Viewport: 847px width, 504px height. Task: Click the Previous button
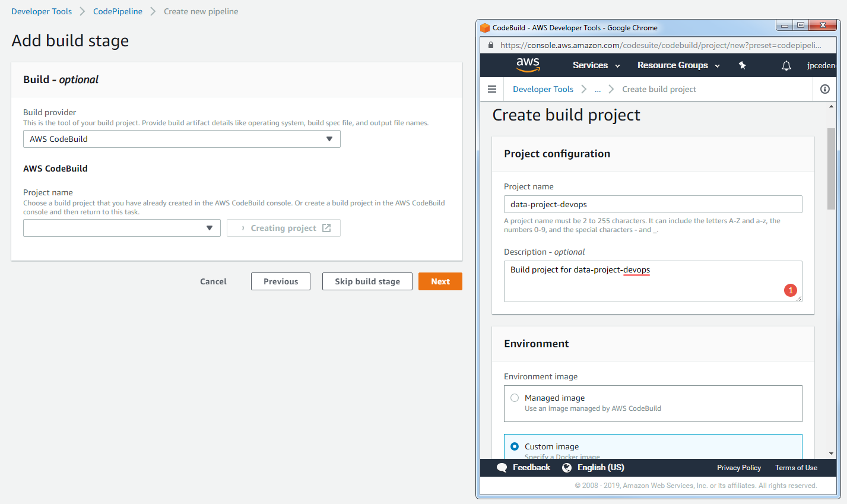click(281, 281)
